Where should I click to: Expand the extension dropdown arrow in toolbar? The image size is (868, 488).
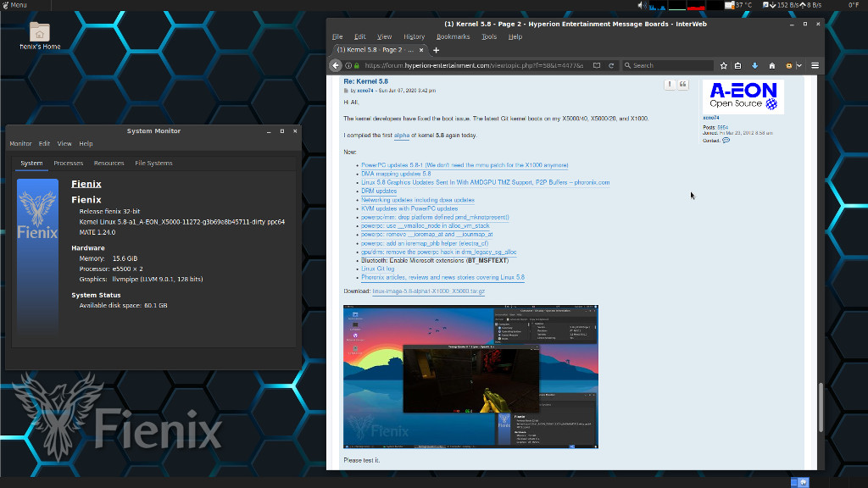click(798, 65)
